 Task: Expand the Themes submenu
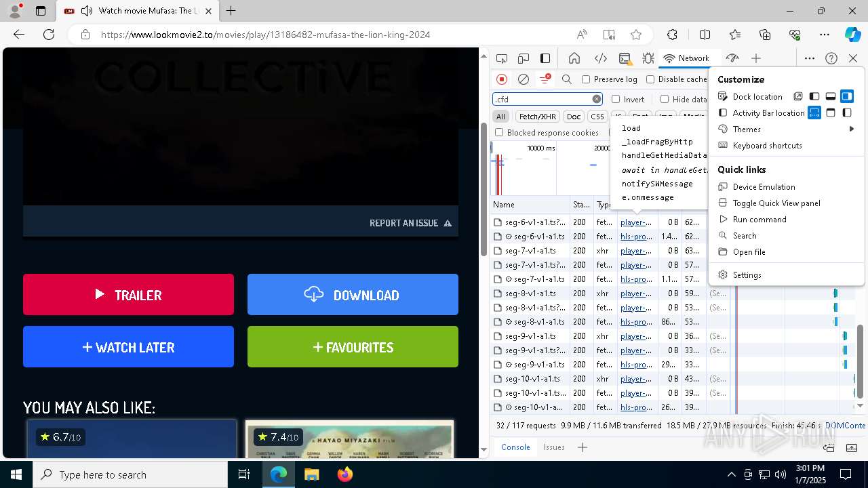click(x=787, y=129)
